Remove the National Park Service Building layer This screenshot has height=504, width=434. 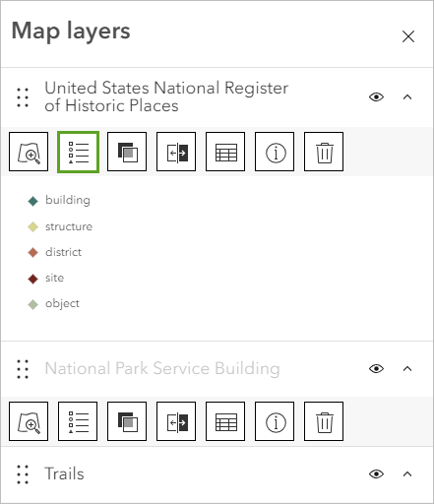[324, 421]
